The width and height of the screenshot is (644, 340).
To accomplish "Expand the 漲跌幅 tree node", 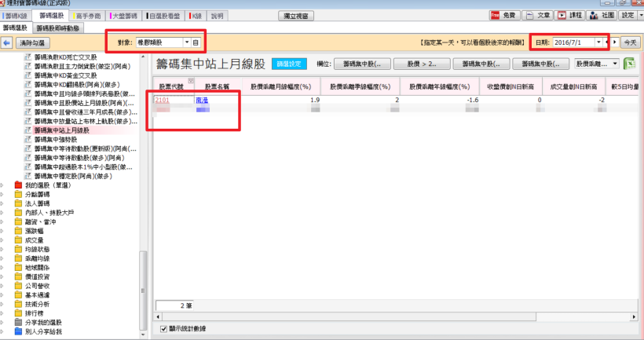I will 2,231.
